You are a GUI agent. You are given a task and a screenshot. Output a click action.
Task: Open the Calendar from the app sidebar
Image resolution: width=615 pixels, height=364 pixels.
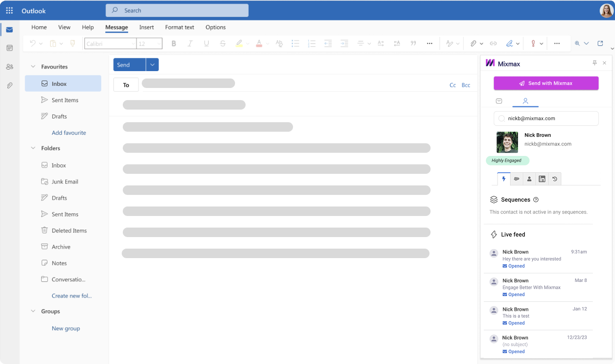pyautogui.click(x=9, y=48)
